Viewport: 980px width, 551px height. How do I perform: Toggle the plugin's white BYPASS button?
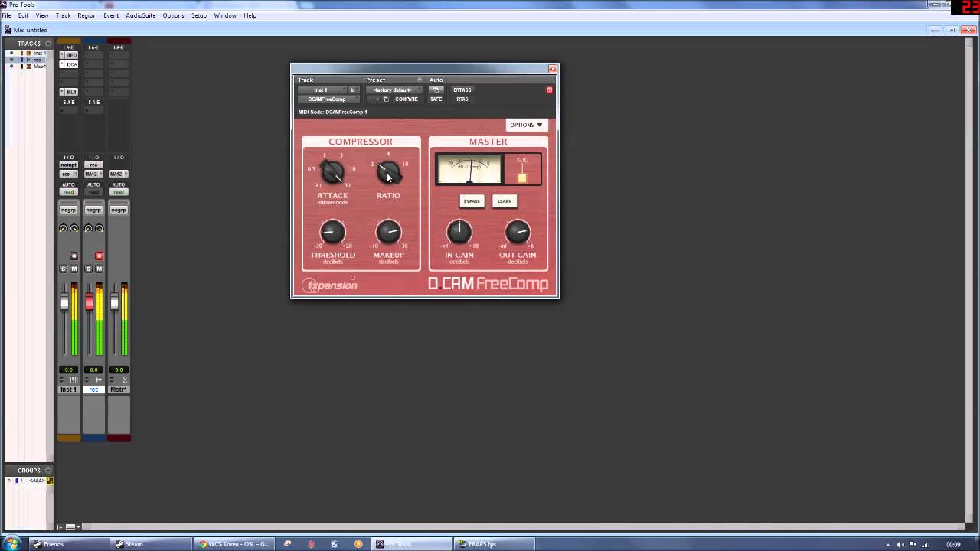click(x=472, y=201)
